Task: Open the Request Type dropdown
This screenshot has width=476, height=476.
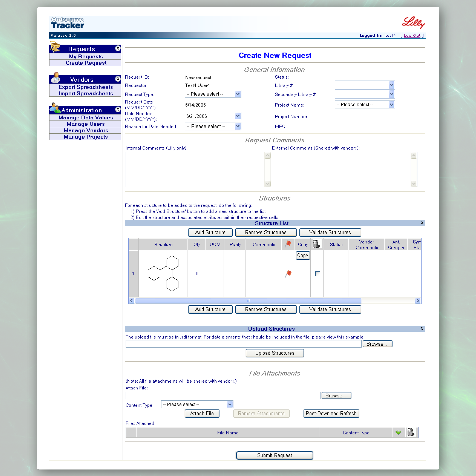Action: pos(238,94)
